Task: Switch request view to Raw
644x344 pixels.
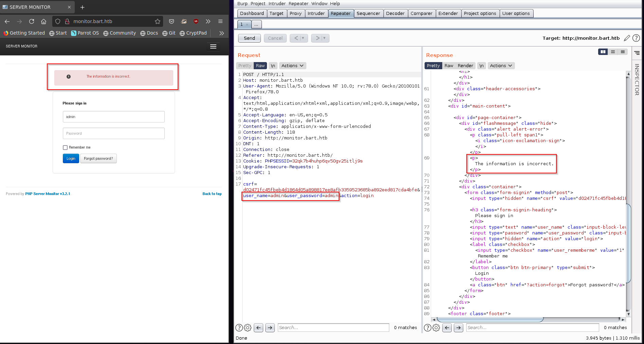Action: (261, 66)
